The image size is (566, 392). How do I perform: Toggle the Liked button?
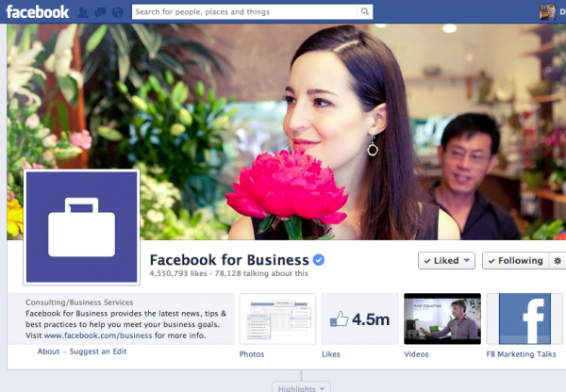446,260
